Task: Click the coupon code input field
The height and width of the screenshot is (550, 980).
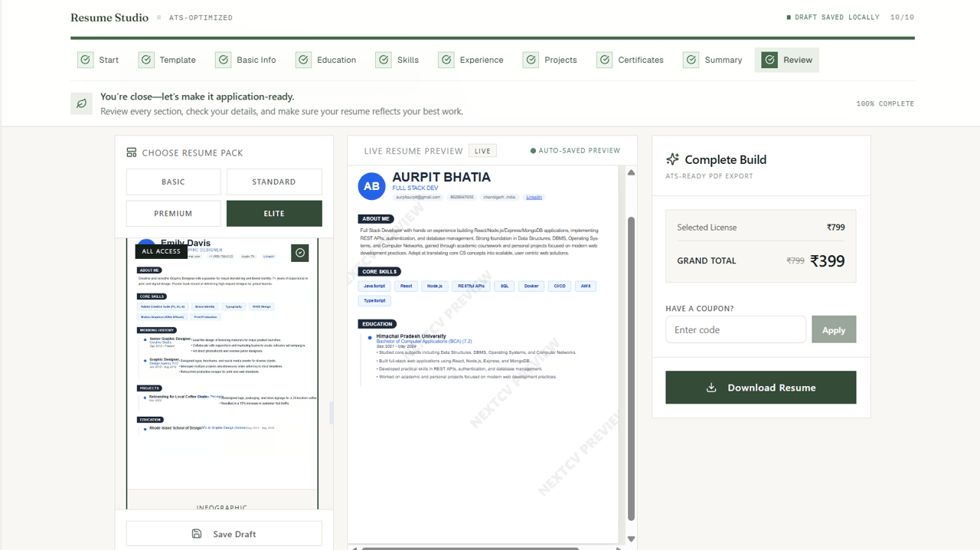Action: click(x=736, y=329)
